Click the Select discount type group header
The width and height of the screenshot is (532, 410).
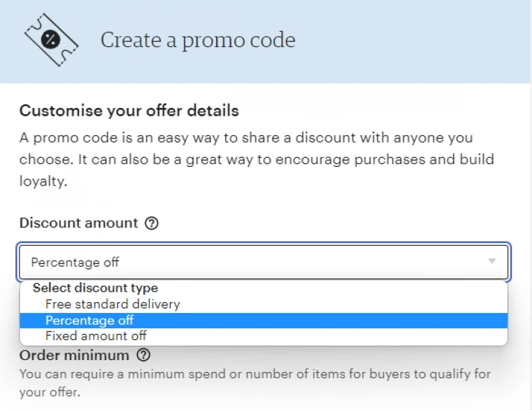pos(96,288)
